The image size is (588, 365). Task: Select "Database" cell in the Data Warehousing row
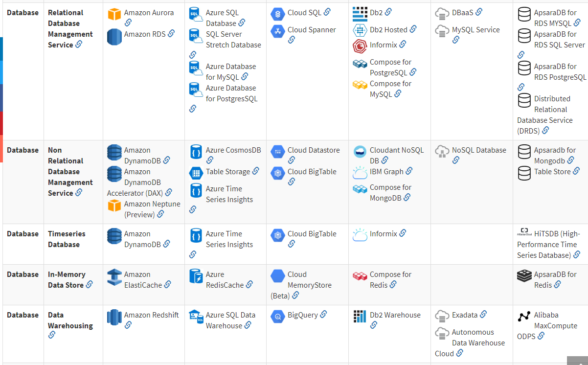pyautogui.click(x=23, y=315)
